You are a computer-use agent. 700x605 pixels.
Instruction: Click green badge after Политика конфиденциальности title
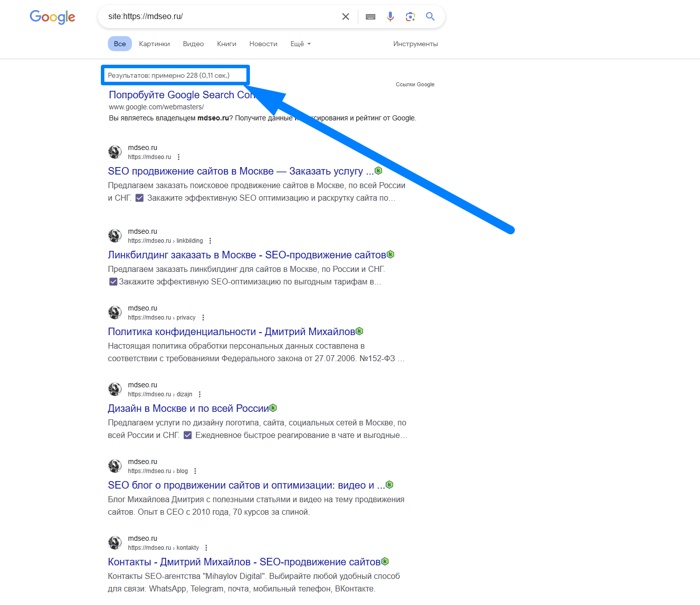[x=359, y=331]
